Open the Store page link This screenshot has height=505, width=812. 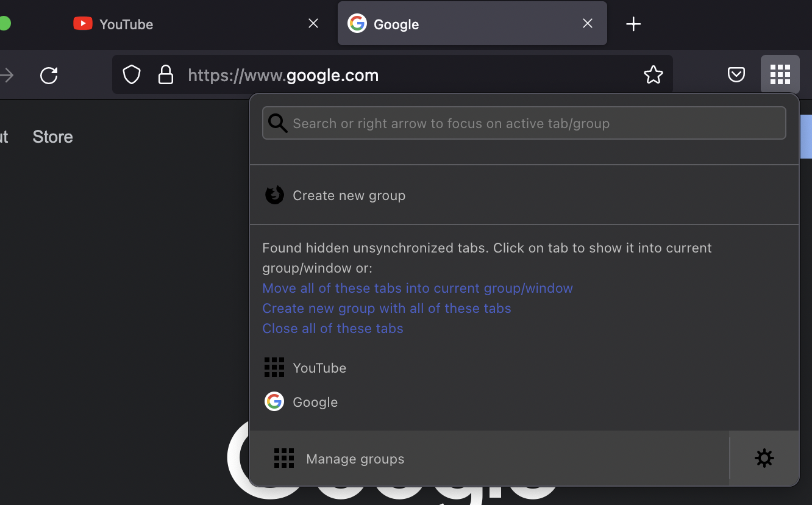coord(52,137)
